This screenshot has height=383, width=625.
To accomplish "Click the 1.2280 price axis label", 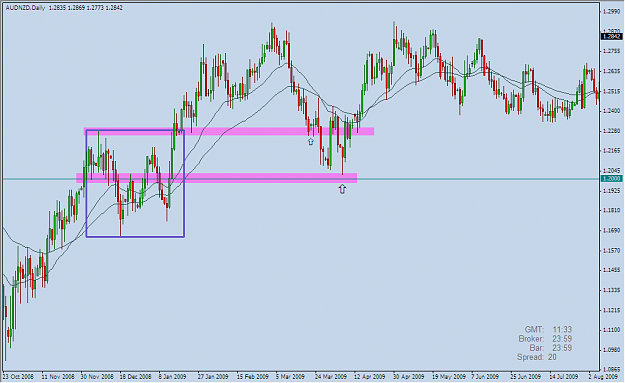I will click(x=612, y=131).
